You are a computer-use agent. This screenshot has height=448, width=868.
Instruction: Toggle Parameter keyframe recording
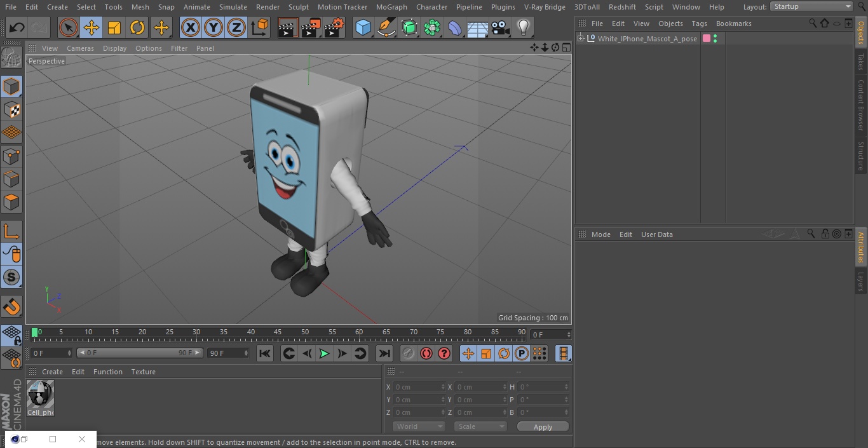[x=522, y=353]
